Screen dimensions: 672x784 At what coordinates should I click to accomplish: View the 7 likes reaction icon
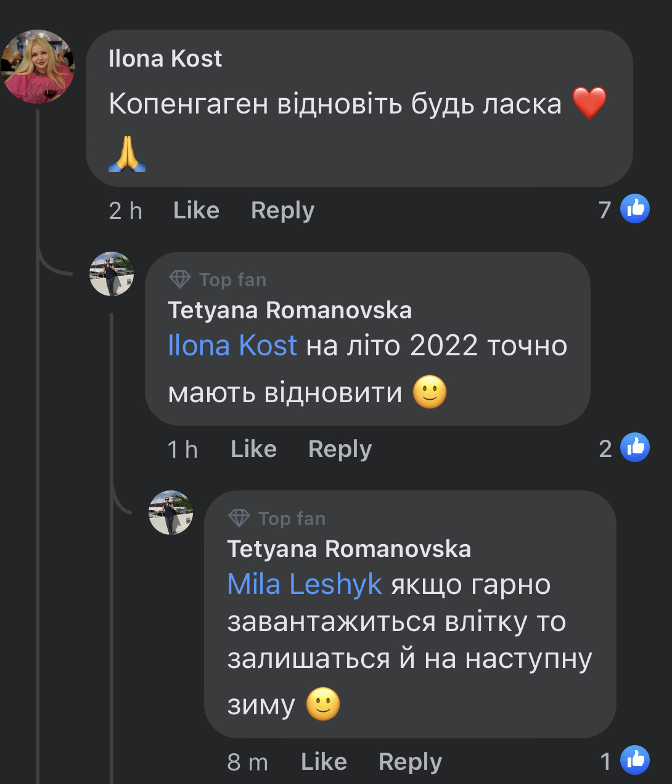pos(635,209)
